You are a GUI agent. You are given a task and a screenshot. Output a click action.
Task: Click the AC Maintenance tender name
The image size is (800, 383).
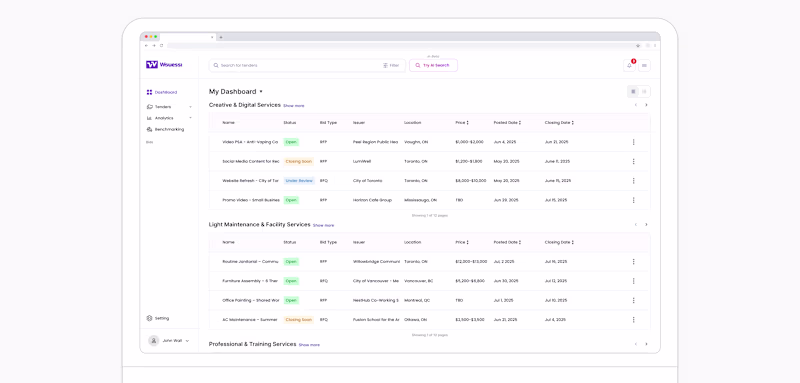coord(250,320)
